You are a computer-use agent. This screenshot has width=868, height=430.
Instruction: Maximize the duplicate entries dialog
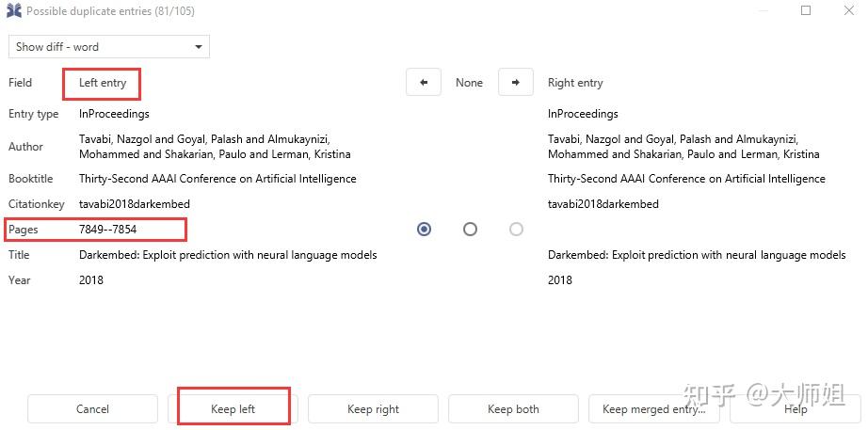(x=806, y=11)
